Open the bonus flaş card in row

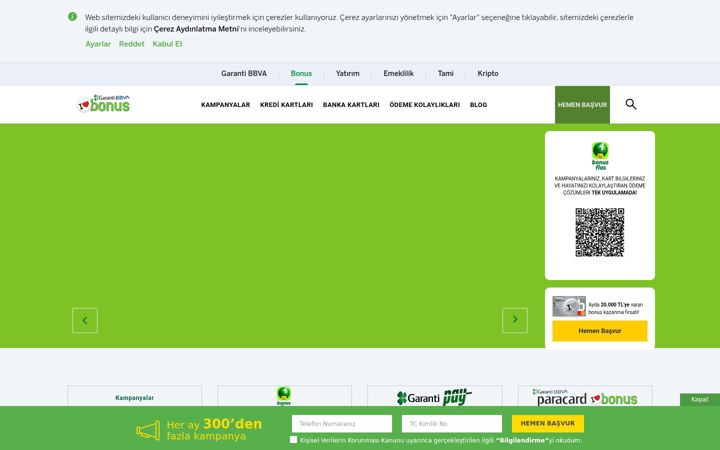coord(284,396)
